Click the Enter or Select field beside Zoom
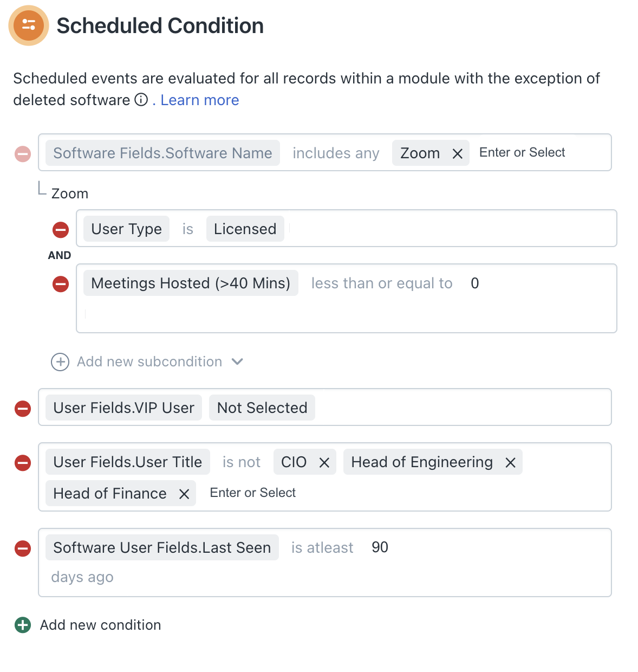Image resolution: width=638 pixels, height=672 pixels. click(522, 153)
